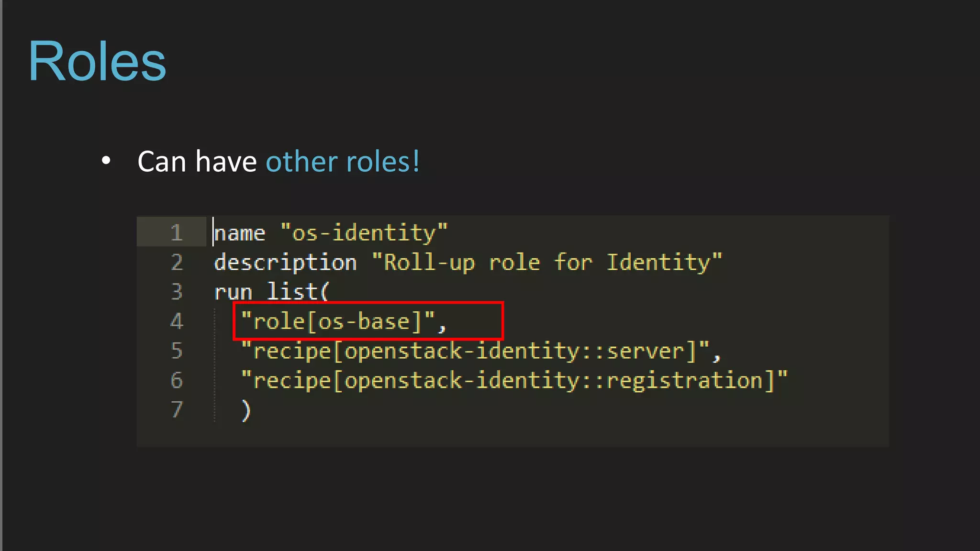The image size is (980, 551).
Task: Click the "role[os-base]" string
Action: pos(337,321)
